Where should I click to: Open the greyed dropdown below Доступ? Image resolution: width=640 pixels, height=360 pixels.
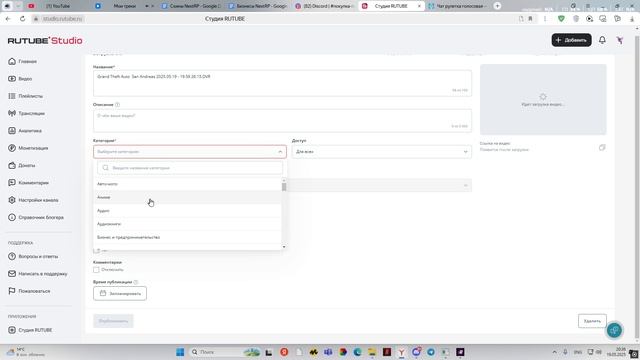point(380,185)
